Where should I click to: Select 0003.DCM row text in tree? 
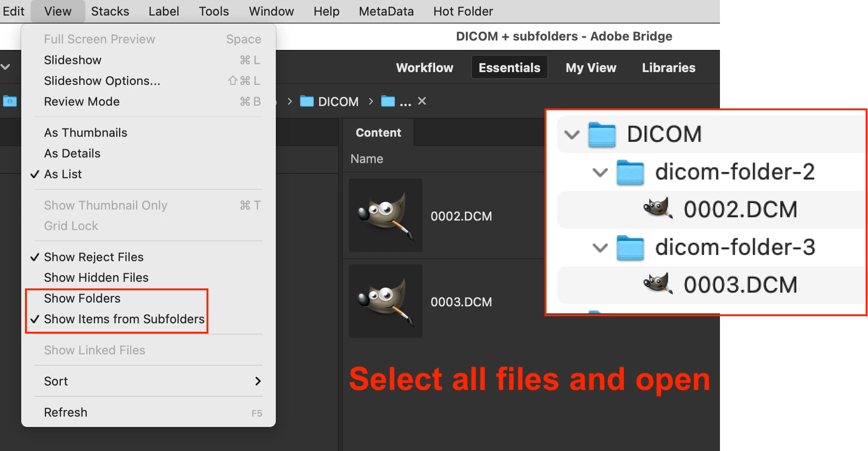point(740,285)
